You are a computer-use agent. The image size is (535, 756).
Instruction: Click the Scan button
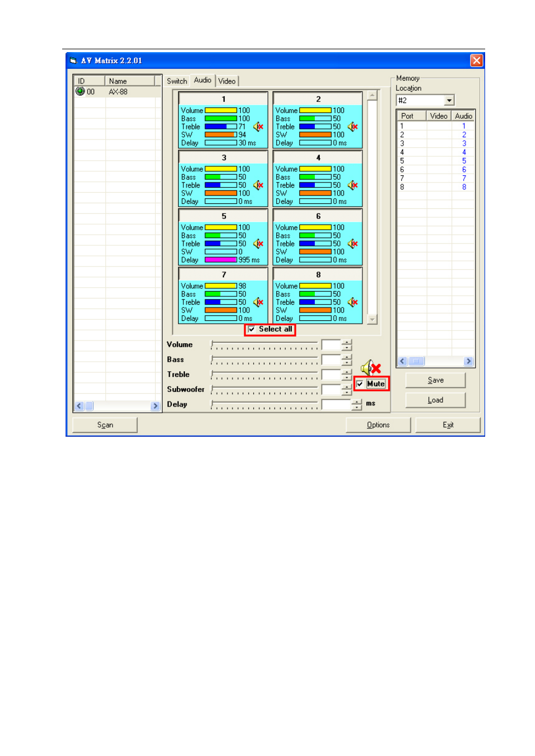[x=105, y=425]
